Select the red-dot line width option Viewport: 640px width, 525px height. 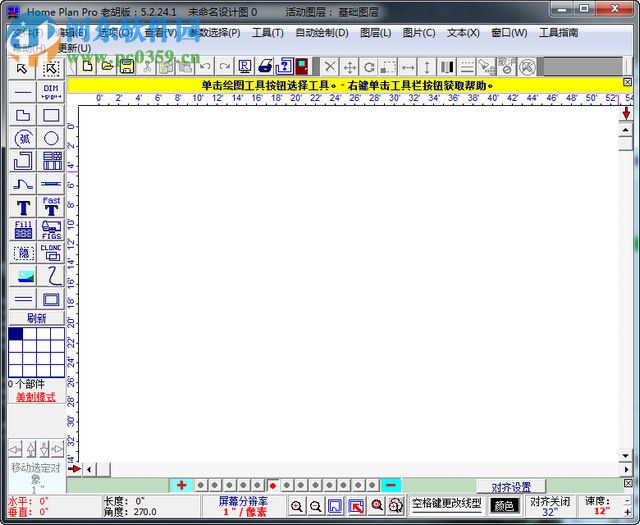(x=273, y=485)
